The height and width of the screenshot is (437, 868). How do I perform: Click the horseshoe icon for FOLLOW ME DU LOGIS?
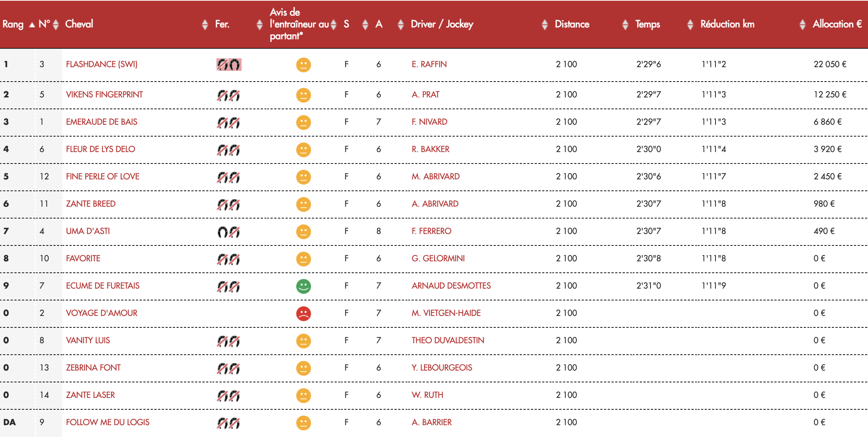[229, 423]
